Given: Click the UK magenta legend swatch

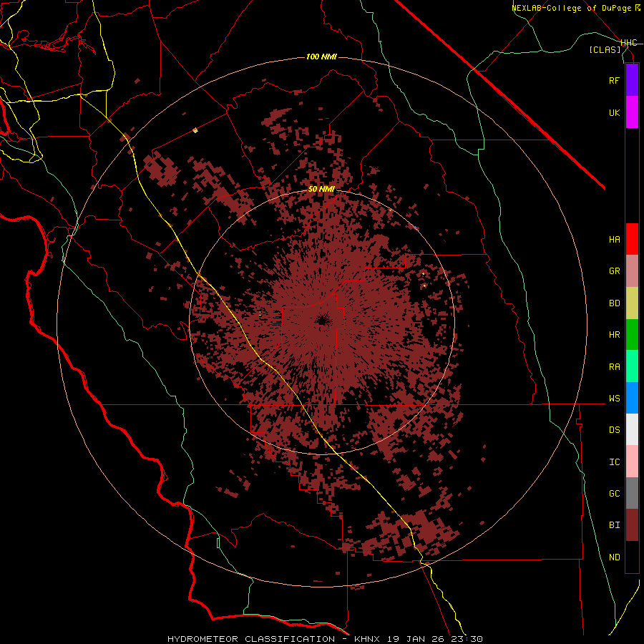Looking at the screenshot, I should [632, 112].
